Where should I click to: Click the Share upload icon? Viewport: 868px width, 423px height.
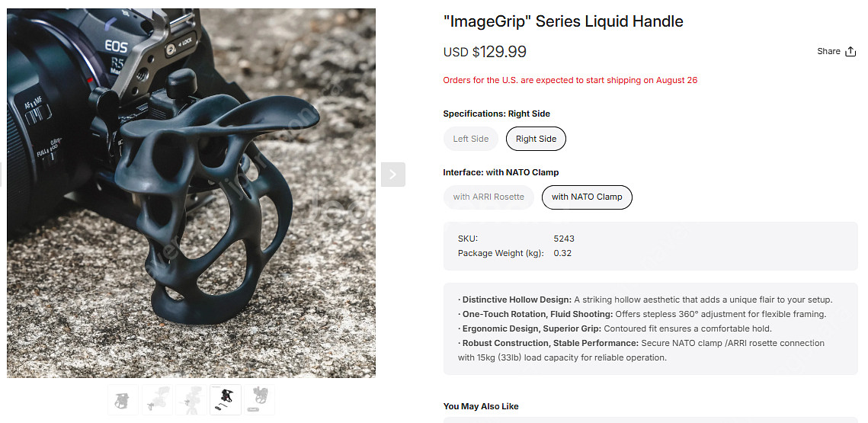click(x=850, y=52)
